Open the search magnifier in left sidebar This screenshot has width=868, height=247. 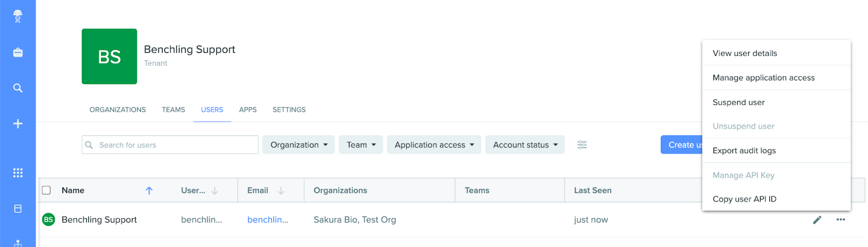click(x=17, y=88)
